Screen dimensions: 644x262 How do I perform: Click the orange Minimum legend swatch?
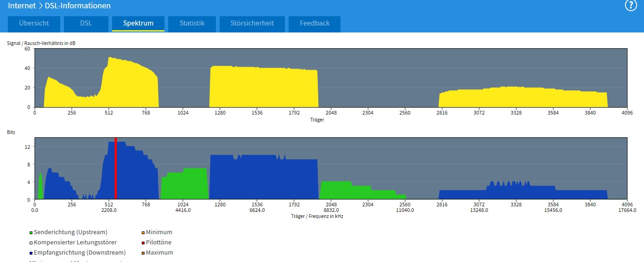click(143, 232)
